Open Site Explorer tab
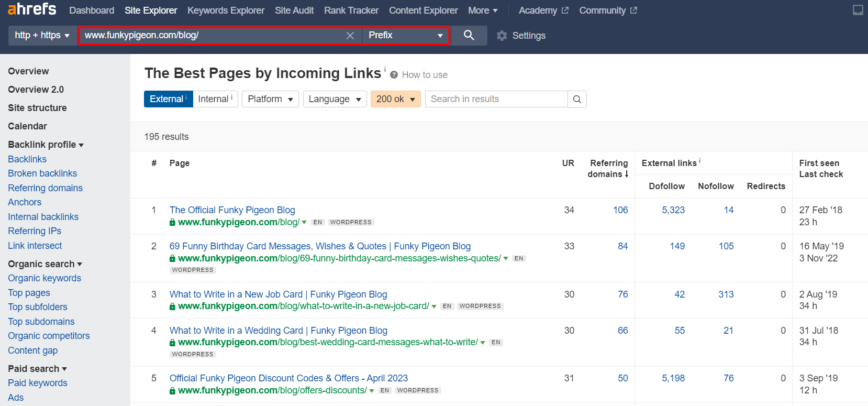The width and height of the screenshot is (868, 406). (x=151, y=10)
